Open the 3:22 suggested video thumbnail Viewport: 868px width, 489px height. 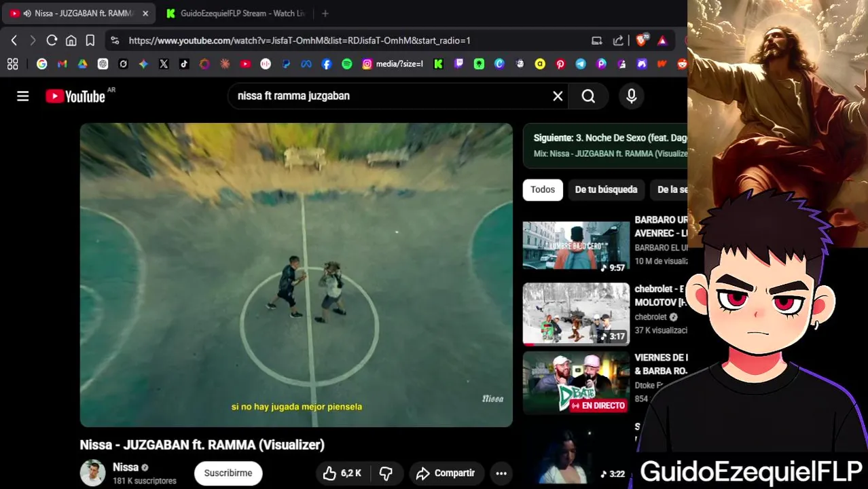pos(576,454)
